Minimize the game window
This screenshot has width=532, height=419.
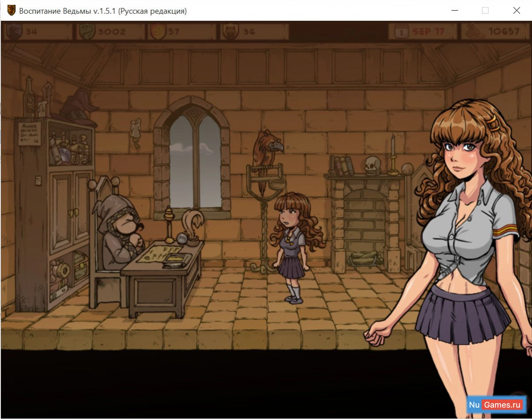(x=454, y=11)
